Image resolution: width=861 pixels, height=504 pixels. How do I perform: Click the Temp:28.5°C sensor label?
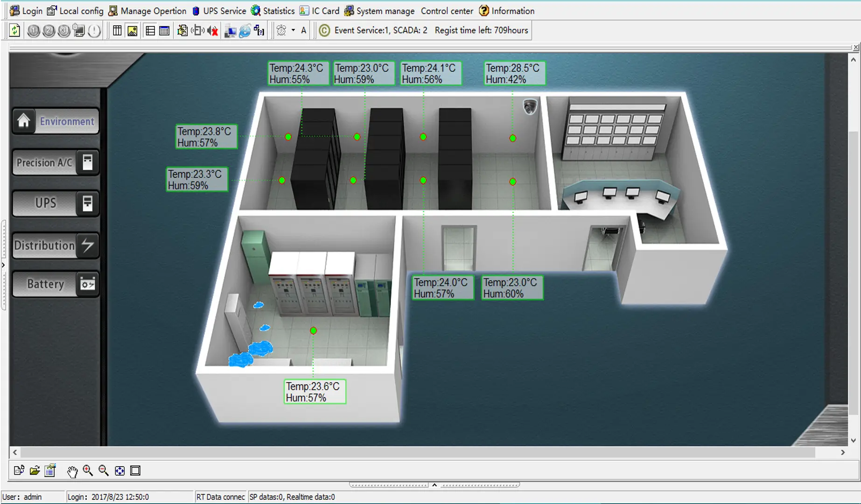click(x=515, y=74)
